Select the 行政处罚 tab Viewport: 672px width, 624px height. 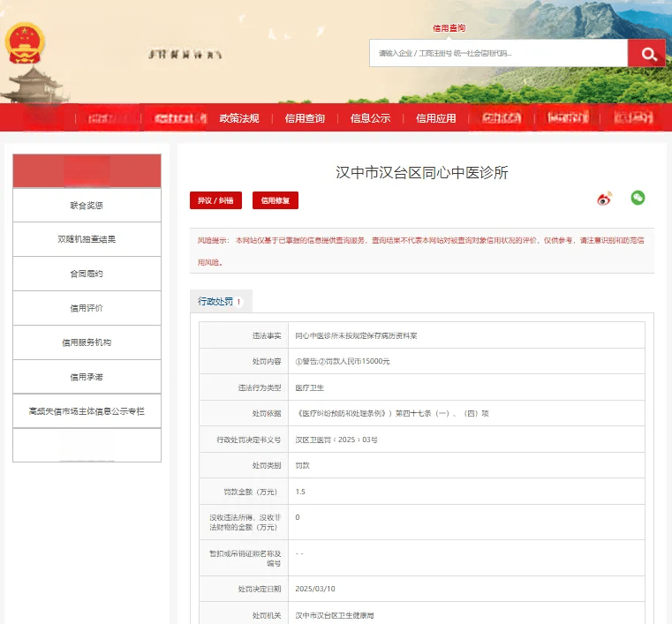(x=220, y=302)
